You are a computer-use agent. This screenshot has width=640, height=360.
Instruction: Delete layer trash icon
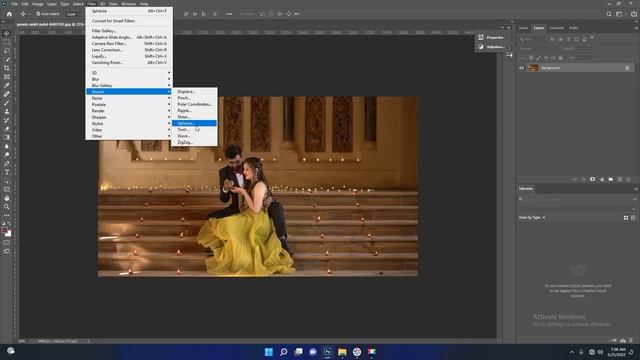[x=629, y=179]
